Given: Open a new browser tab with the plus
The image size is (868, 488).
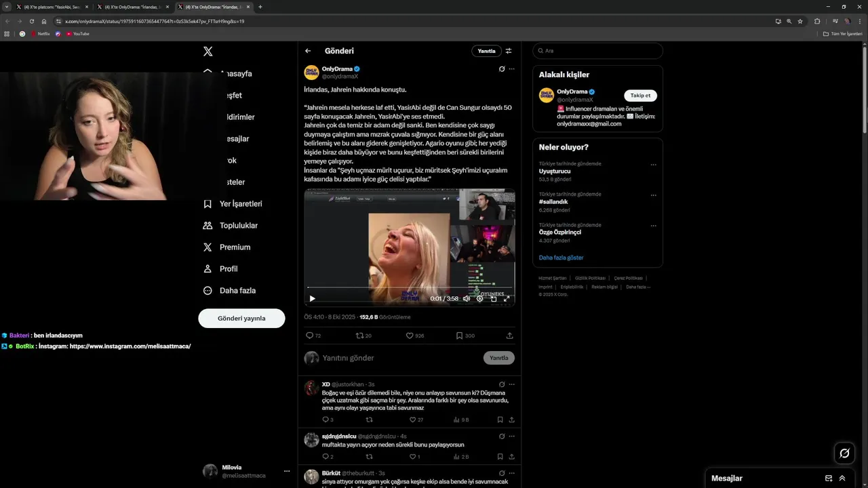Looking at the screenshot, I should pyautogui.click(x=260, y=7).
